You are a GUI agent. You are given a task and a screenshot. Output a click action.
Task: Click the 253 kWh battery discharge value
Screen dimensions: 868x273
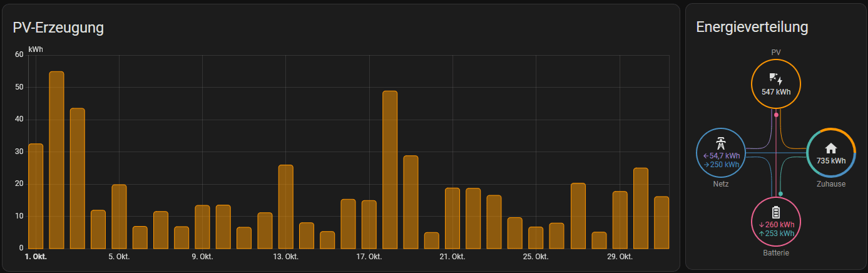pyautogui.click(x=776, y=234)
